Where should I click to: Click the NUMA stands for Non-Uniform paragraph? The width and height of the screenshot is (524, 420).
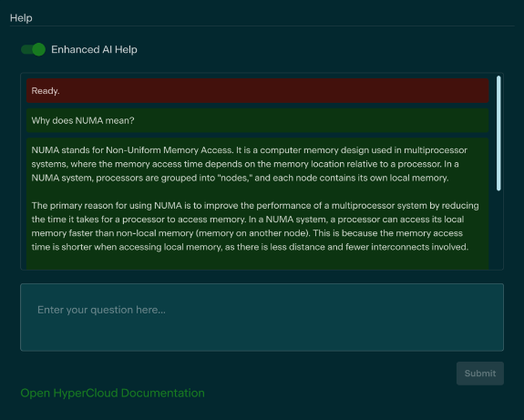(x=250, y=164)
